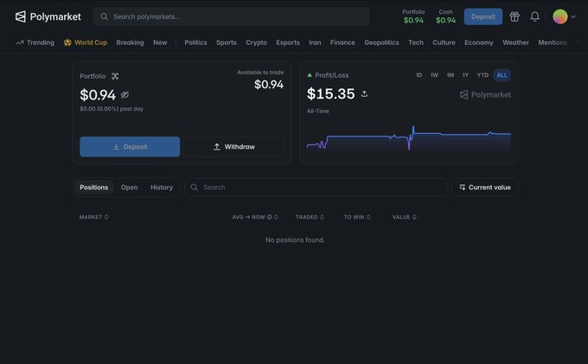This screenshot has height=364, width=588.
Task: Open the notifications bell
Action: 534,16
